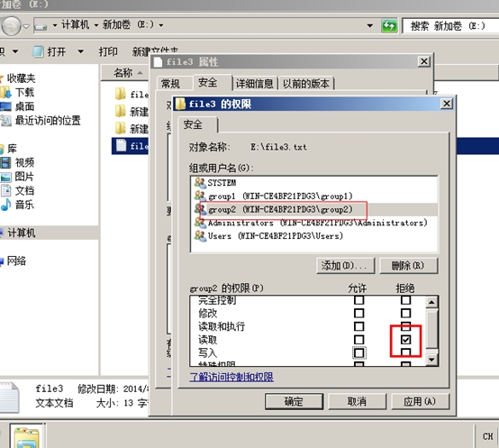Click permissions list scroll down arrow
The width and height of the screenshot is (499, 448).
(x=431, y=360)
